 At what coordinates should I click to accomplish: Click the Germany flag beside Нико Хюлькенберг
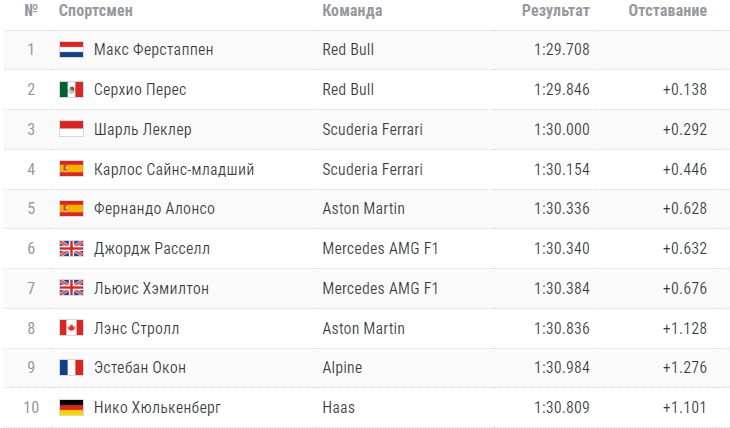(71, 408)
